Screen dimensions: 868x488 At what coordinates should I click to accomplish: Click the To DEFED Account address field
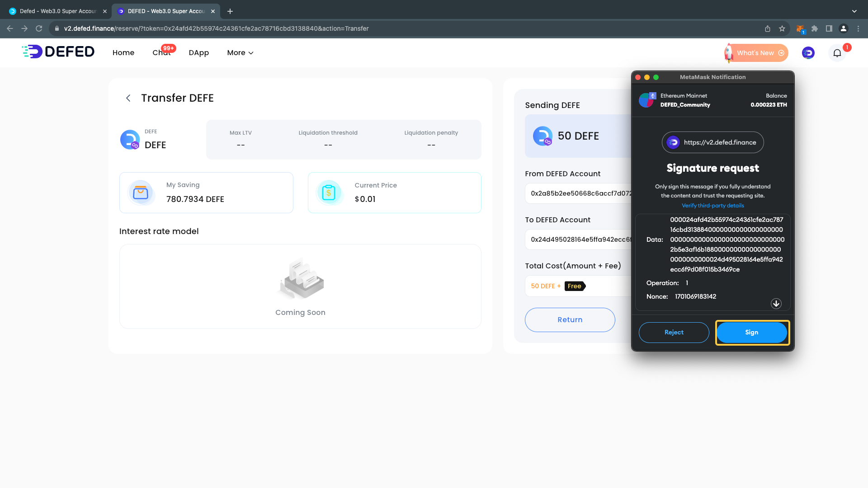tap(579, 239)
